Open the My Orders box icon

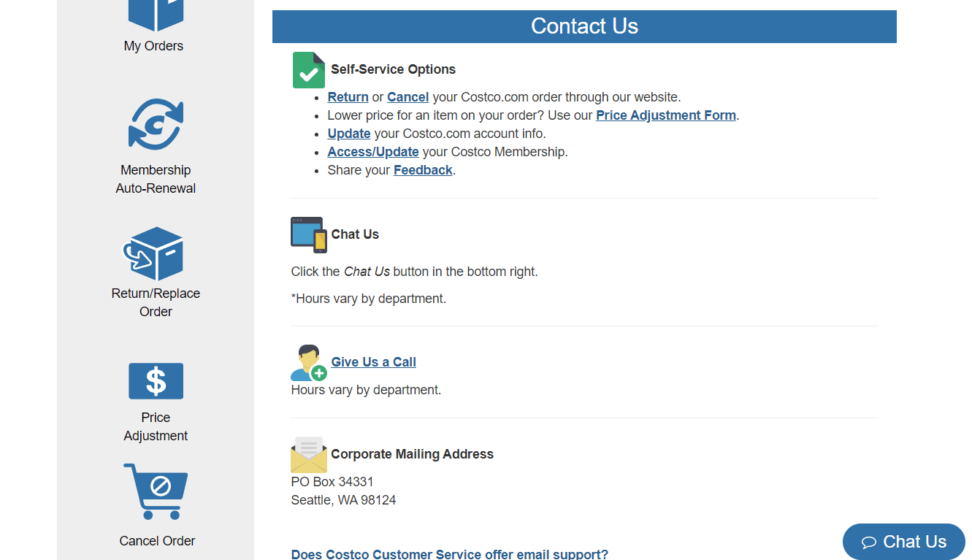click(x=156, y=15)
